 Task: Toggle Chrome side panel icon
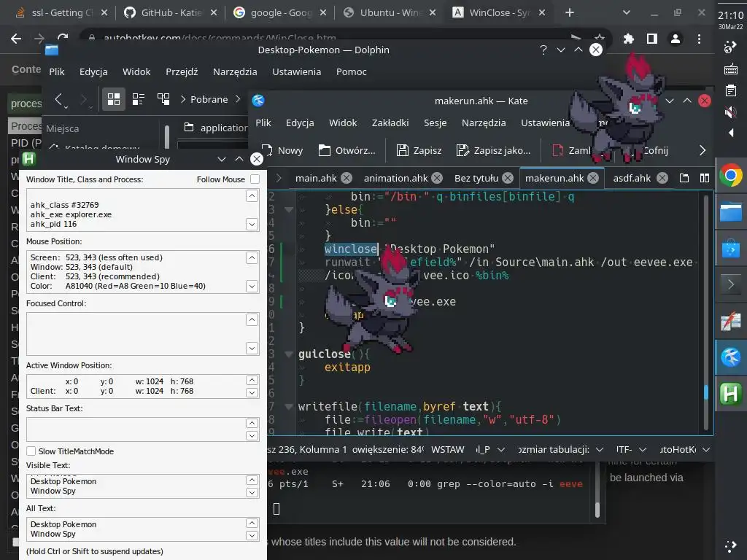coord(651,39)
